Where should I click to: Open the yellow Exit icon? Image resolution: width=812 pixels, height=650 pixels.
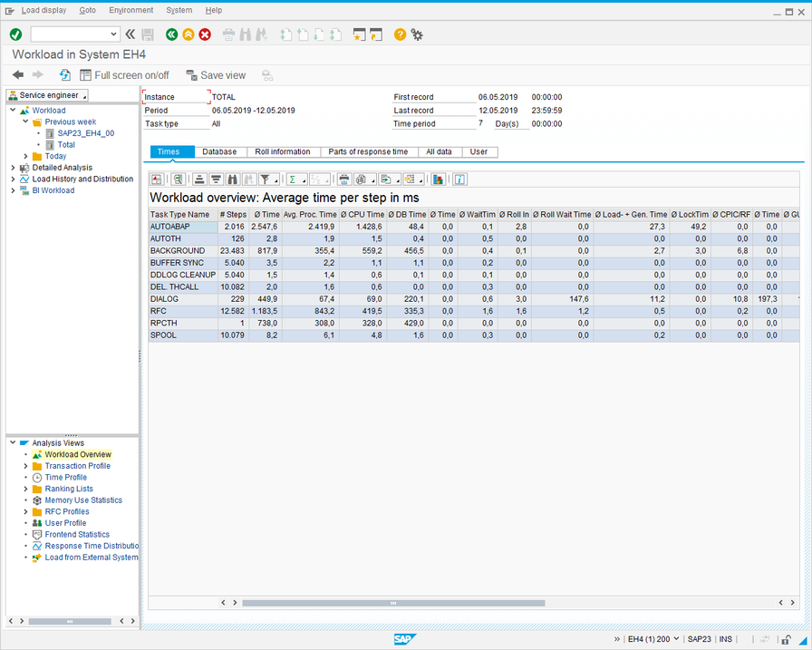pos(188,33)
